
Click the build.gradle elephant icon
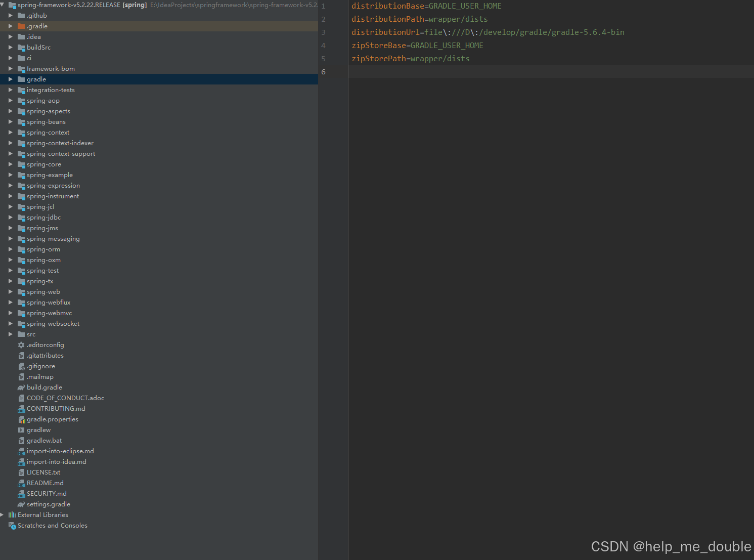pyautogui.click(x=21, y=387)
